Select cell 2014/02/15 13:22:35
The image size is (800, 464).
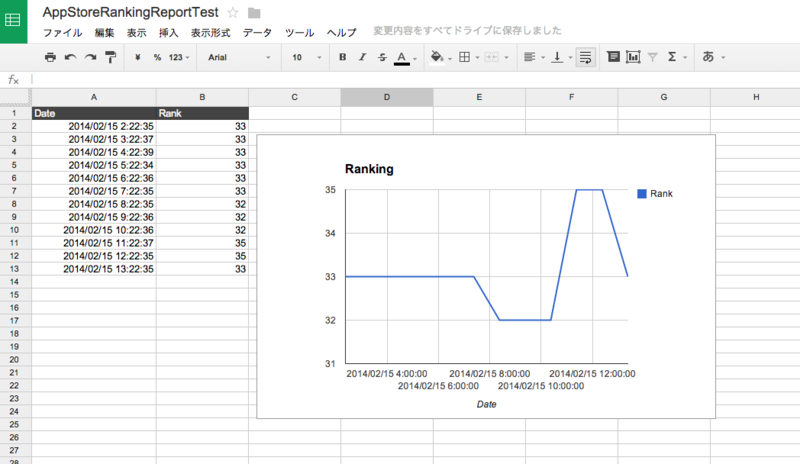(94, 269)
